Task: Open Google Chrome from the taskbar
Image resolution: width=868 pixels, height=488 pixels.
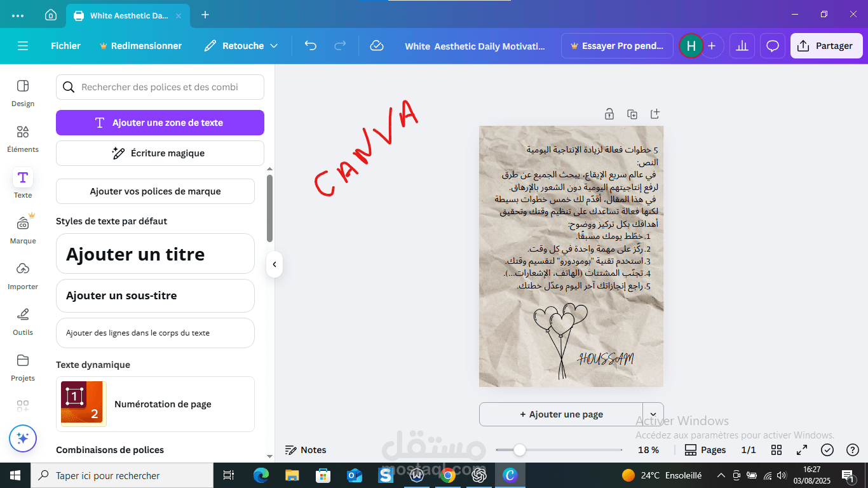Action: pos(448,475)
